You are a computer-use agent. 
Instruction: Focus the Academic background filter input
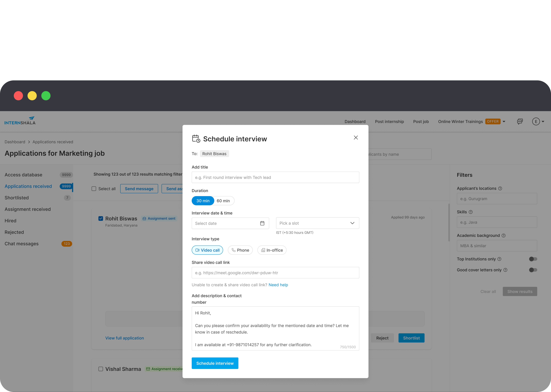point(497,246)
